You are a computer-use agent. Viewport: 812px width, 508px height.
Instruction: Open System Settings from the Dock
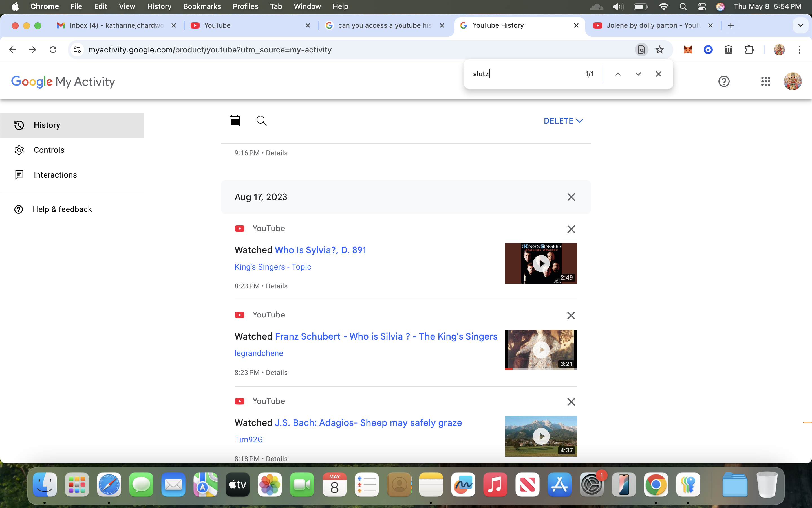pos(592,485)
